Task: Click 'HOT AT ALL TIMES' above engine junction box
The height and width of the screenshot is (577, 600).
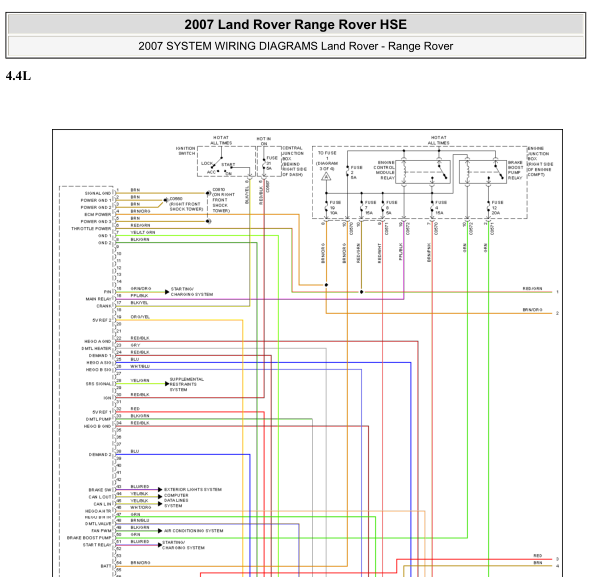Action: click(x=439, y=140)
